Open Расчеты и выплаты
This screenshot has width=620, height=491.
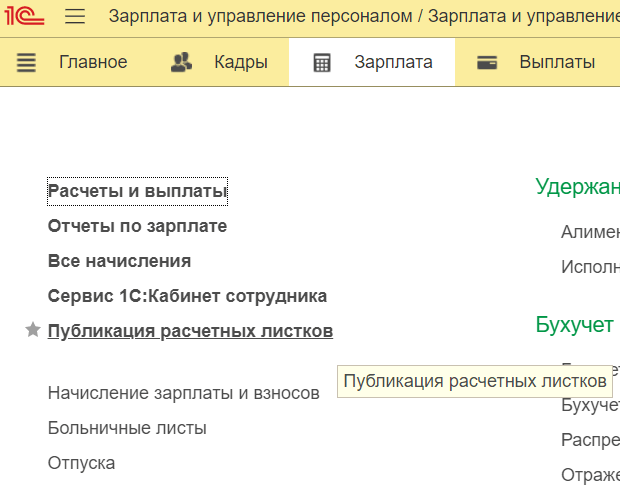(x=137, y=190)
